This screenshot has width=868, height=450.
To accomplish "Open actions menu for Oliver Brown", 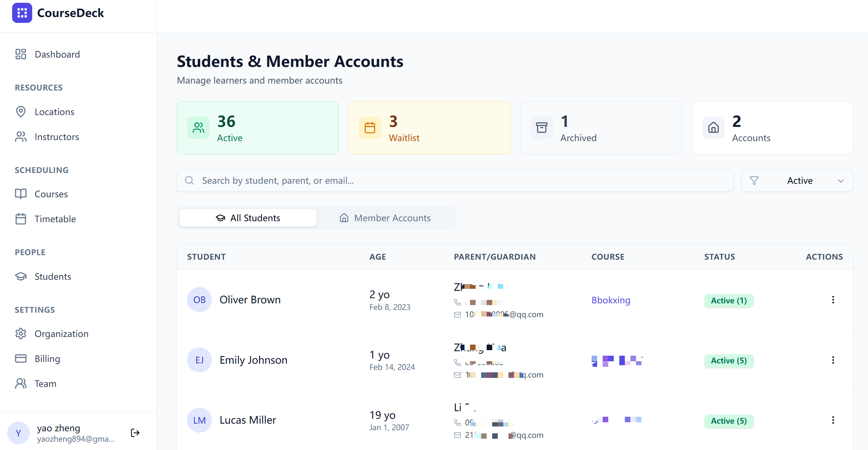I will click(833, 300).
